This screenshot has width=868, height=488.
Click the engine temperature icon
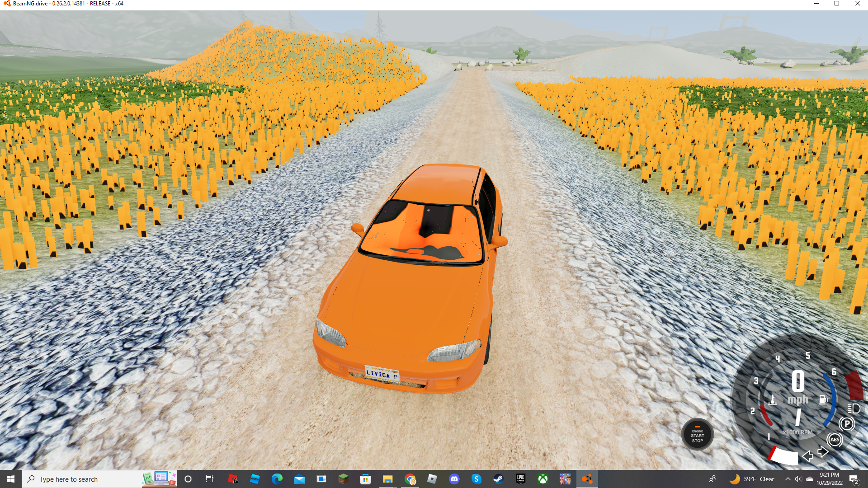tap(773, 400)
